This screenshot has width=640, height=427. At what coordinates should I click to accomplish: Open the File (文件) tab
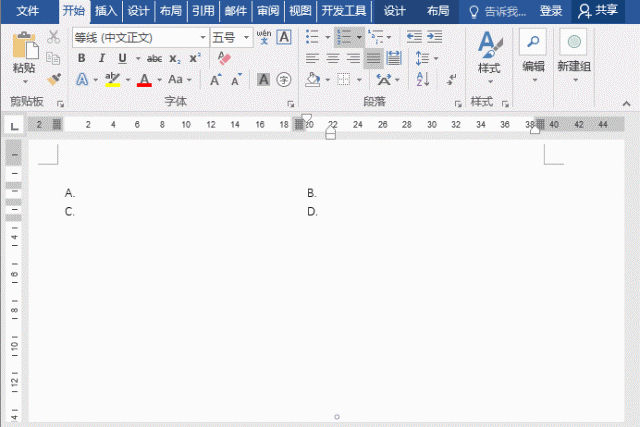pyautogui.click(x=28, y=11)
